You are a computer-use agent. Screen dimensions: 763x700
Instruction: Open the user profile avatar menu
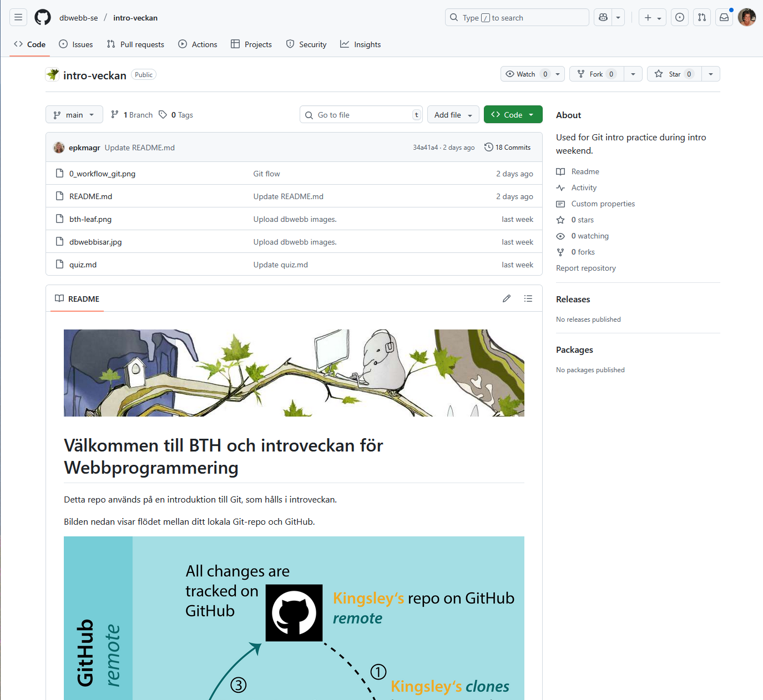[x=747, y=17]
